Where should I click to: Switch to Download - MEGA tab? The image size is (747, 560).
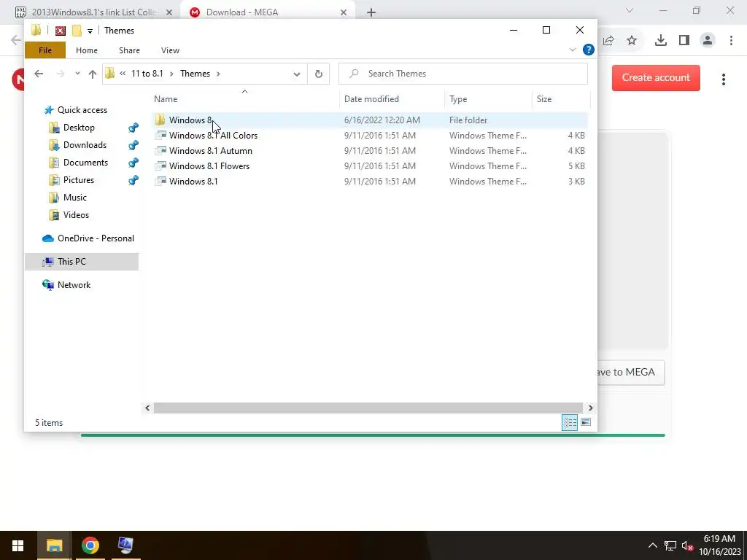[x=267, y=12]
